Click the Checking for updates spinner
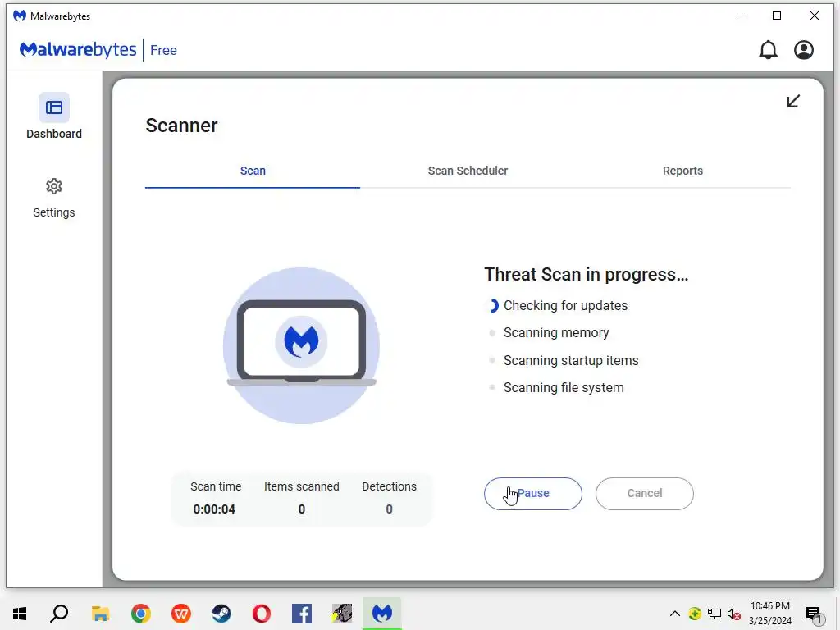The image size is (840, 630). coord(493,305)
